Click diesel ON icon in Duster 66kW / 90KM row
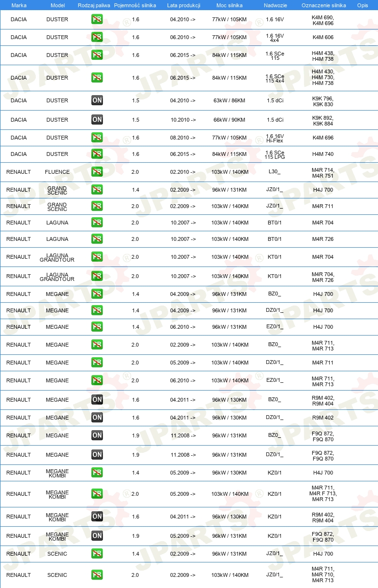Image resolution: width=378 pixels, height=588 pixels. click(x=97, y=120)
